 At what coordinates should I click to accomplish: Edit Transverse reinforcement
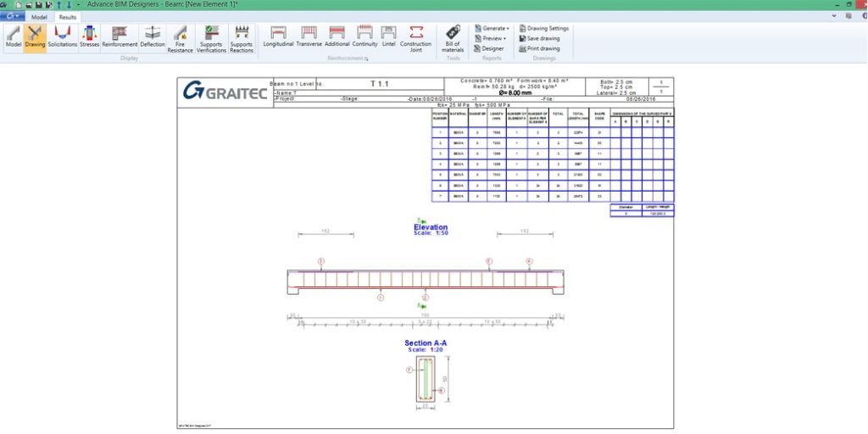coord(309,38)
